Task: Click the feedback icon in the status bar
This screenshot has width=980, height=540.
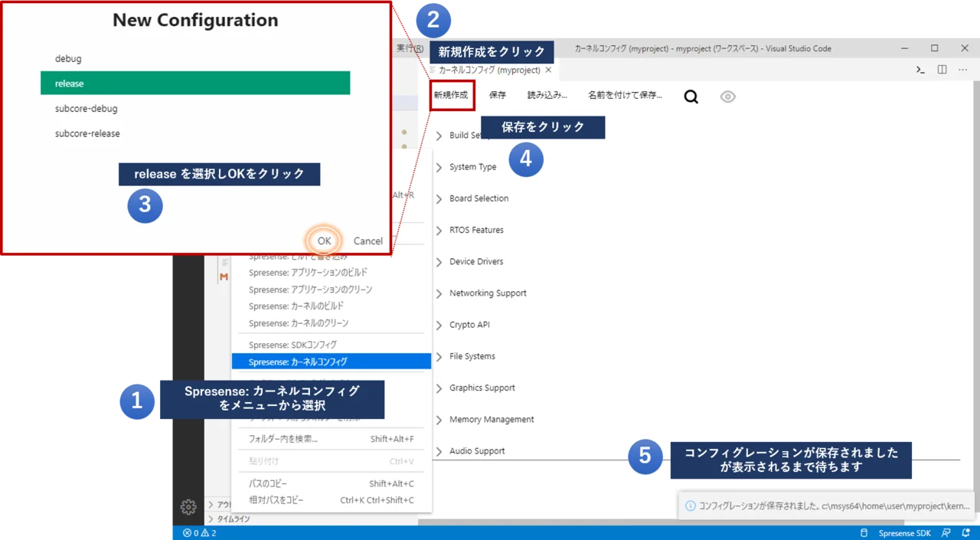Action: click(946, 533)
